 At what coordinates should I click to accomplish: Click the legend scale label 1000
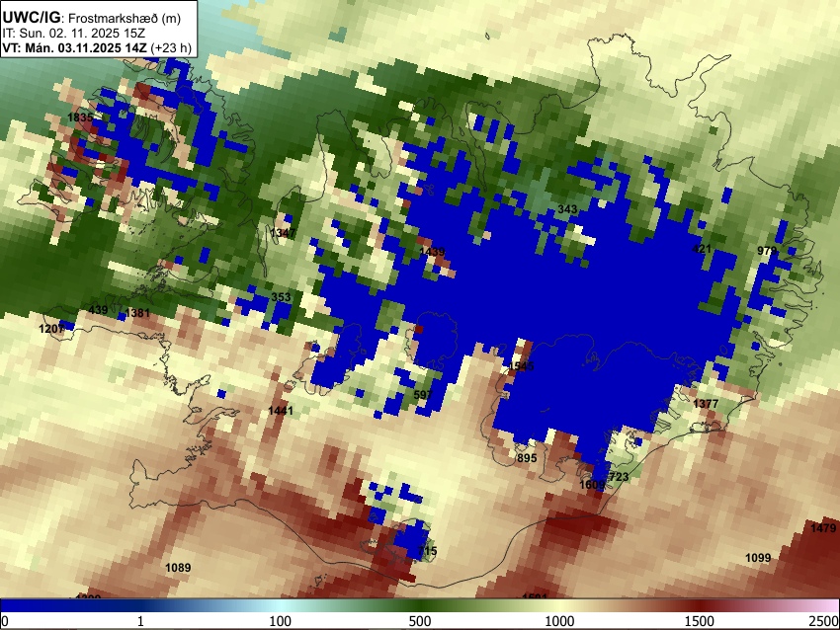pos(559,621)
